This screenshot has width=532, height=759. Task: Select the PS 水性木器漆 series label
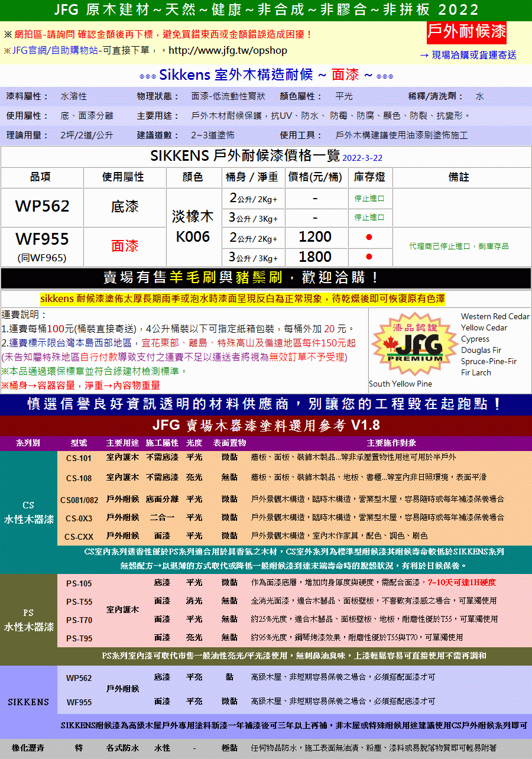click(x=28, y=619)
